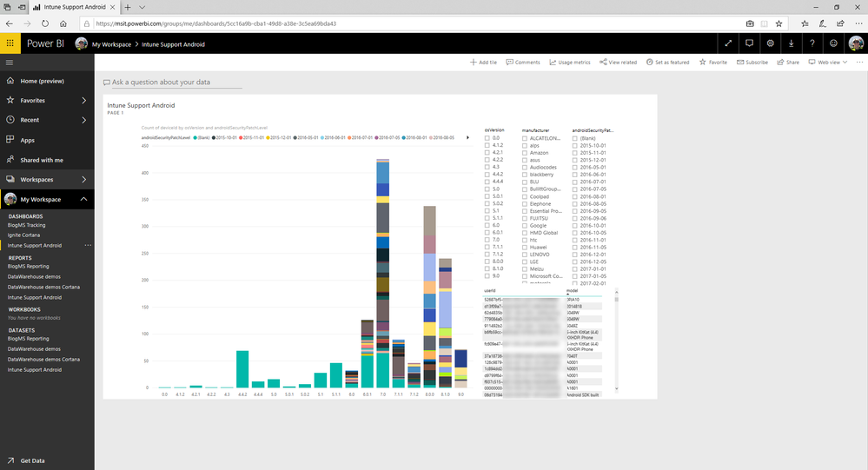Open the help question mark icon
Viewport: 868px width, 470px height.
[812, 43]
